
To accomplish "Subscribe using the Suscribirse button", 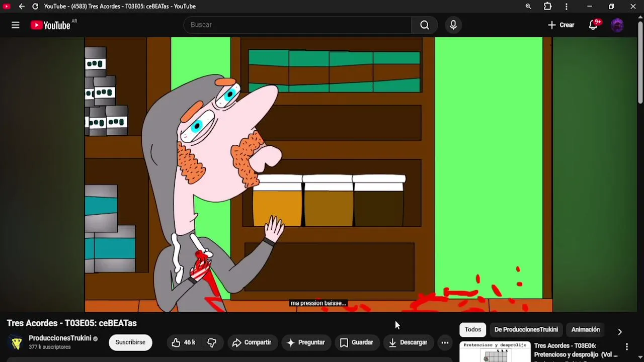I will tap(130, 342).
